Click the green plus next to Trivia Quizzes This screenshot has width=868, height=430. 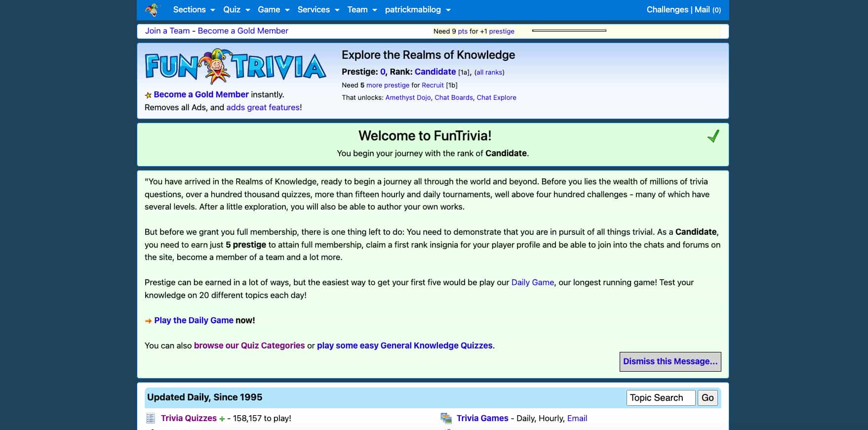[222, 419]
